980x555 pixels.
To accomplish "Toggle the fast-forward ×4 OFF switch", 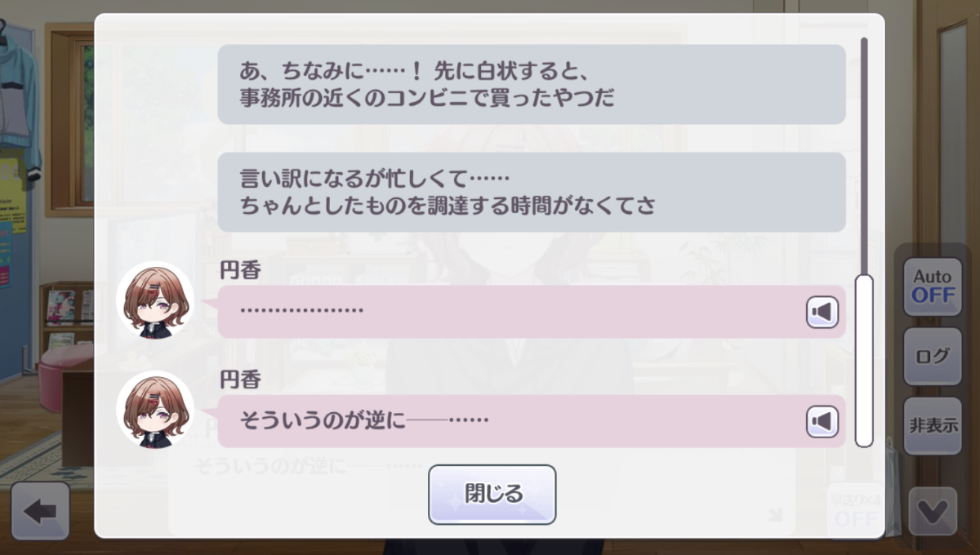I will coord(855,511).
